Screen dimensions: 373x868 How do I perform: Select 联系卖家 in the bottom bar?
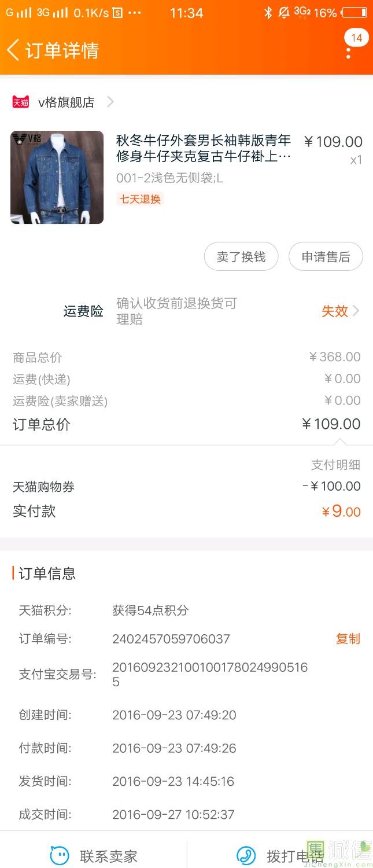click(x=108, y=856)
